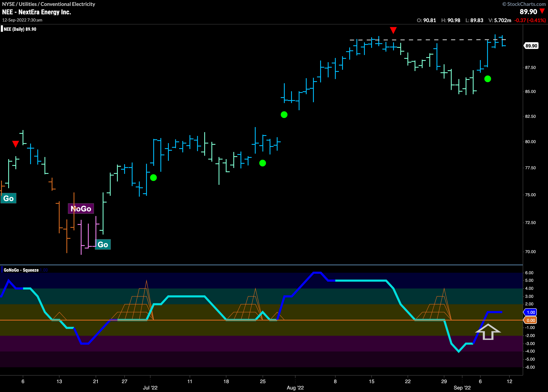Click the volume value V: 5.702m
This screenshot has height=392, width=548.
tap(500, 20)
